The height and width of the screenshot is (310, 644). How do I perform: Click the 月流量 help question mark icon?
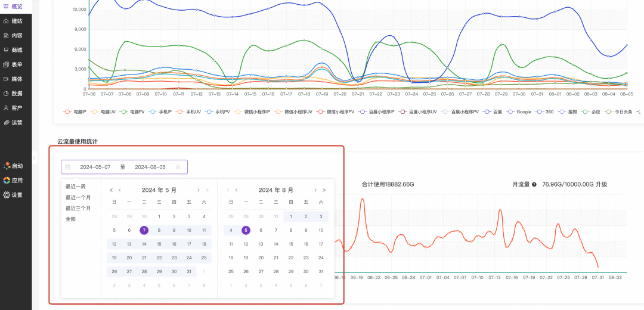point(534,185)
